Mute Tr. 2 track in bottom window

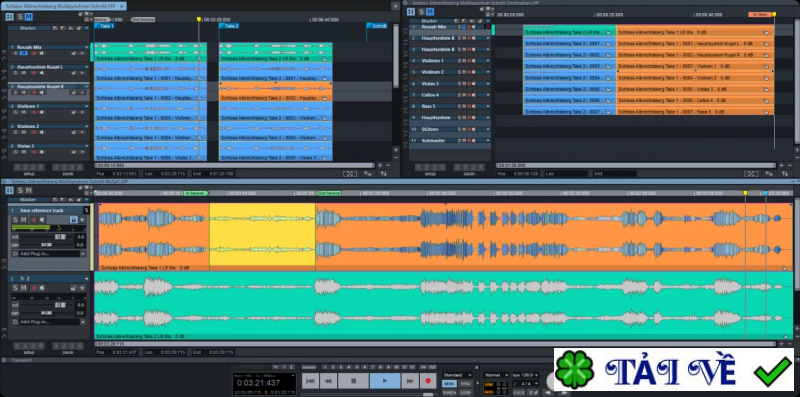pos(23,288)
